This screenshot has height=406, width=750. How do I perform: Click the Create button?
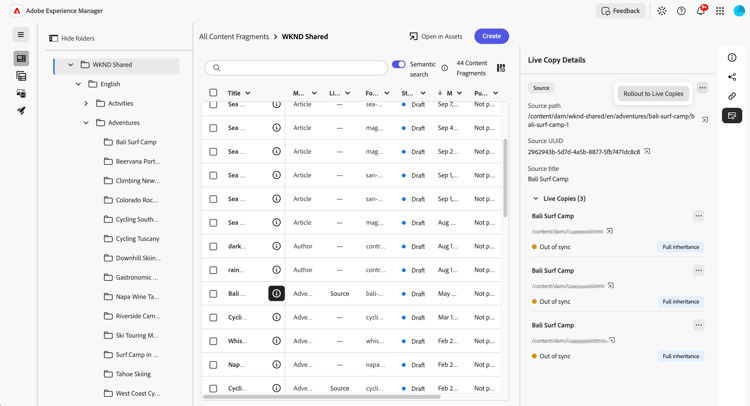click(x=491, y=36)
